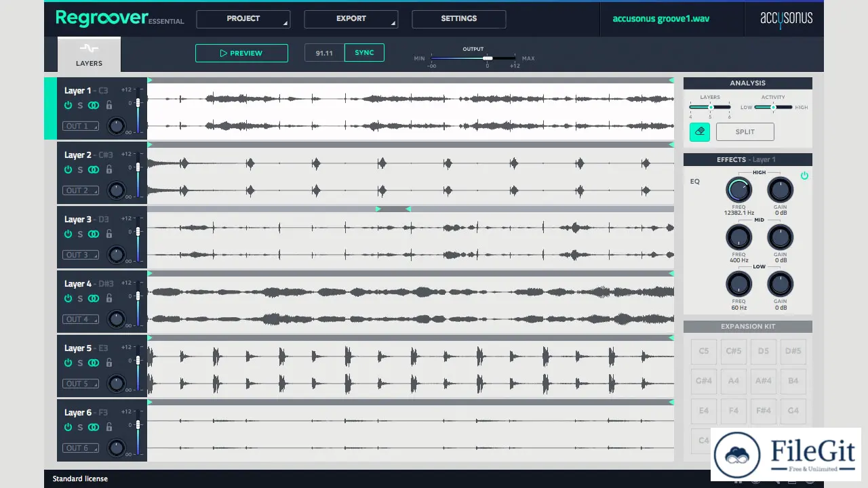
Task: Toggle the link circles icon on Layer 4
Action: pos(94,298)
